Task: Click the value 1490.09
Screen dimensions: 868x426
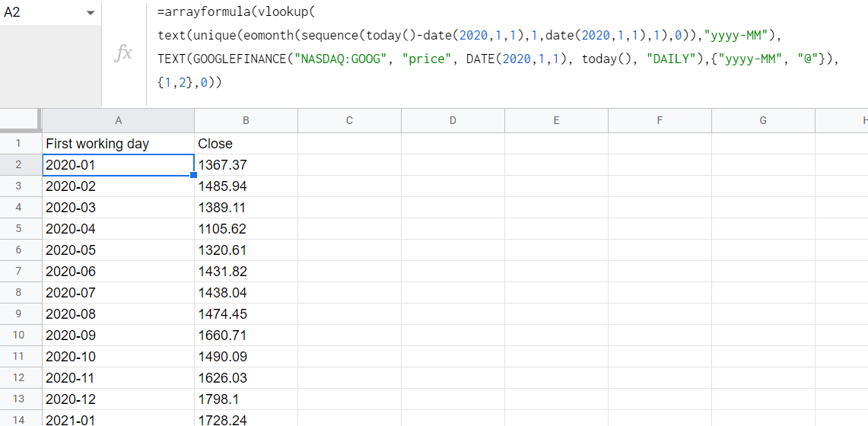Action: (x=246, y=356)
